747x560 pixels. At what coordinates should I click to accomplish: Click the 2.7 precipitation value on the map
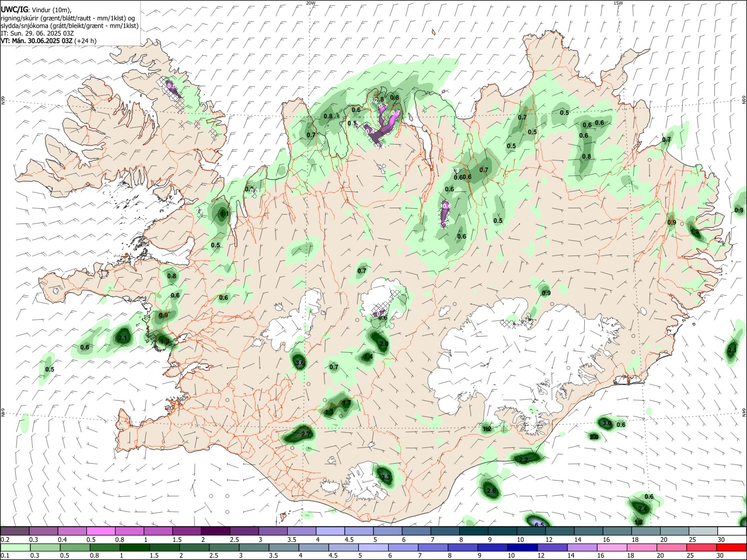(x=305, y=435)
